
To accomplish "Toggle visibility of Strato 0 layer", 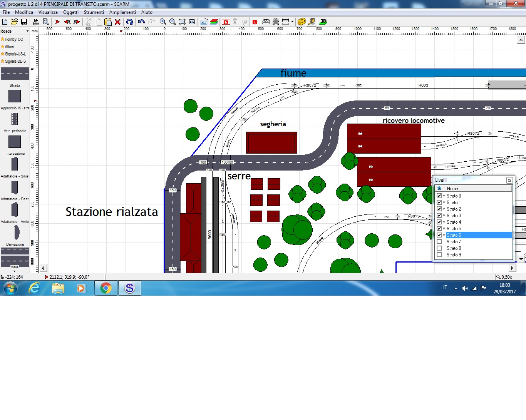I will click(x=439, y=196).
